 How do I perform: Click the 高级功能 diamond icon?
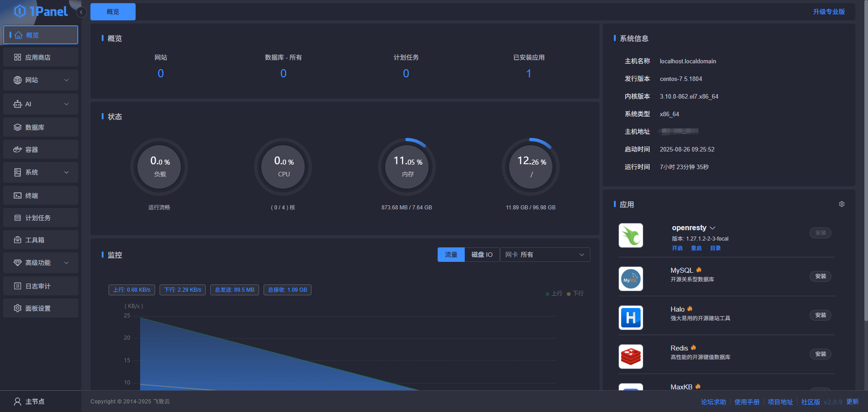coord(18,263)
